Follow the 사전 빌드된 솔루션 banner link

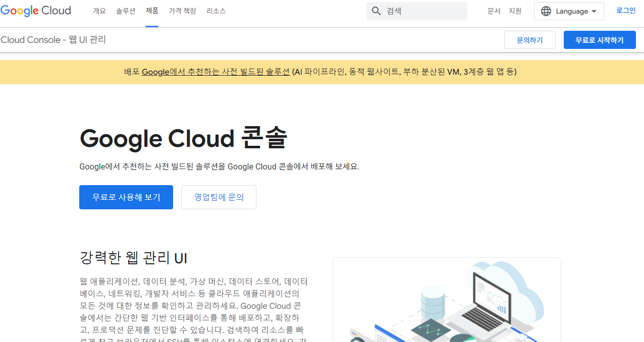tap(216, 72)
